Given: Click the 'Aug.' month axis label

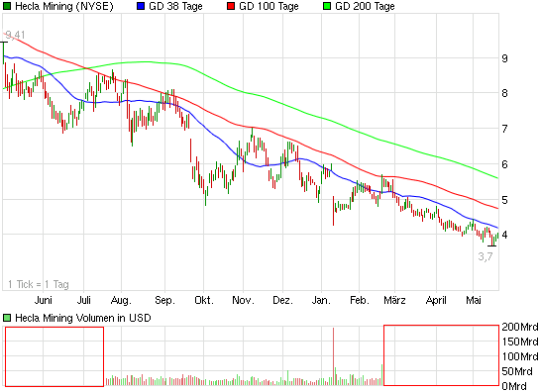Looking at the screenshot, I should [121, 301].
